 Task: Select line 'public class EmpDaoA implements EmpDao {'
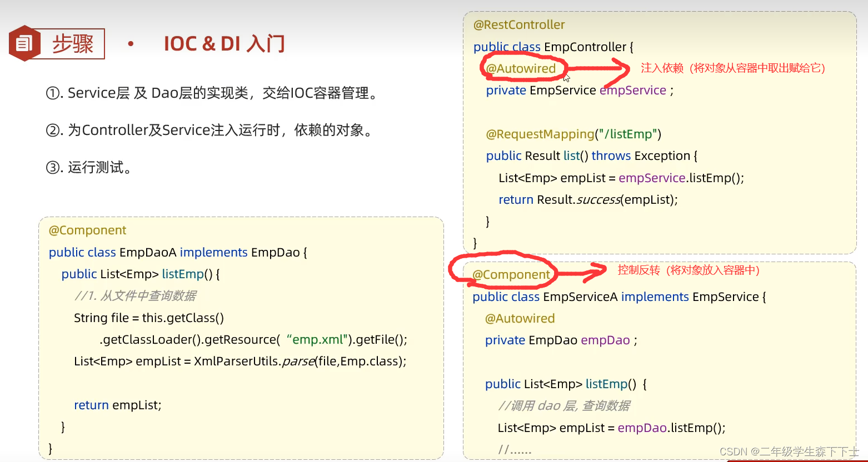(178, 252)
